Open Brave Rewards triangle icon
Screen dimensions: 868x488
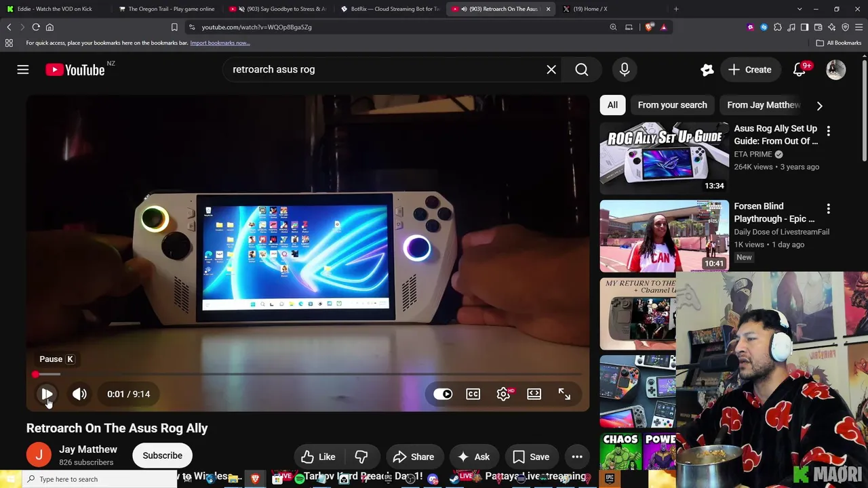[663, 27]
